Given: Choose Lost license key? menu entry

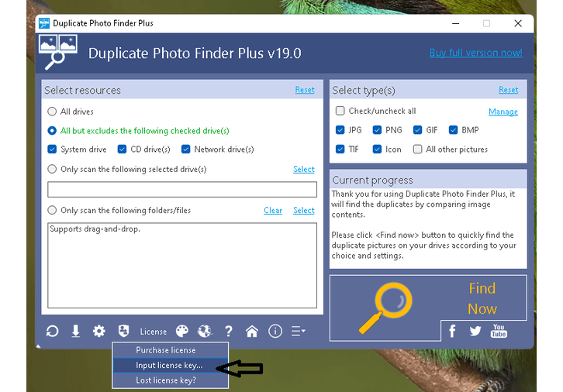Looking at the screenshot, I should (x=170, y=380).
